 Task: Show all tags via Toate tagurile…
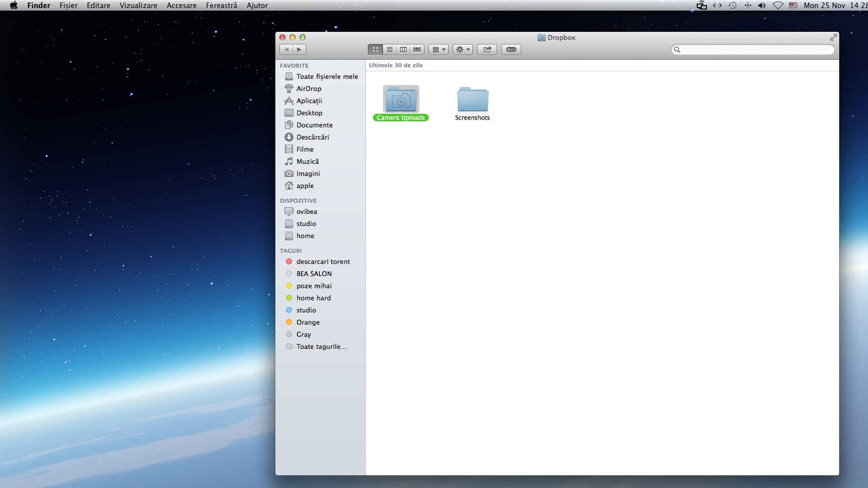[x=321, y=346]
